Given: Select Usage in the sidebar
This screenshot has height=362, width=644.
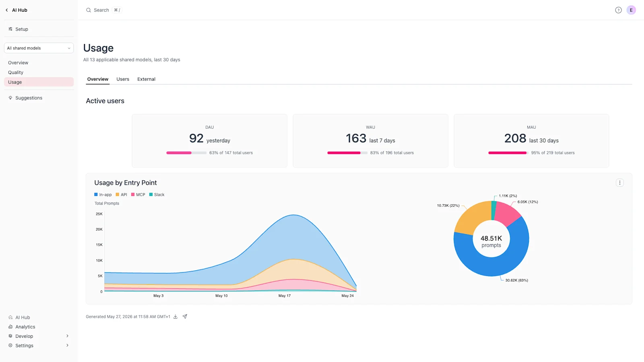Looking at the screenshot, I should 39,82.
